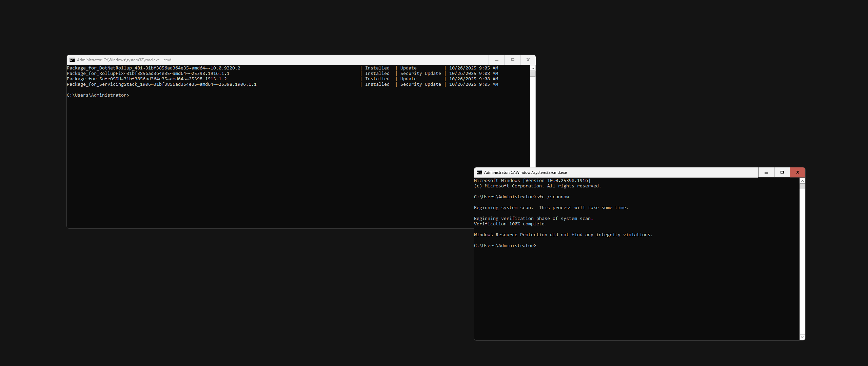868x366 pixels.
Task: Maximize the sfc /scannow command window
Action: (782, 172)
